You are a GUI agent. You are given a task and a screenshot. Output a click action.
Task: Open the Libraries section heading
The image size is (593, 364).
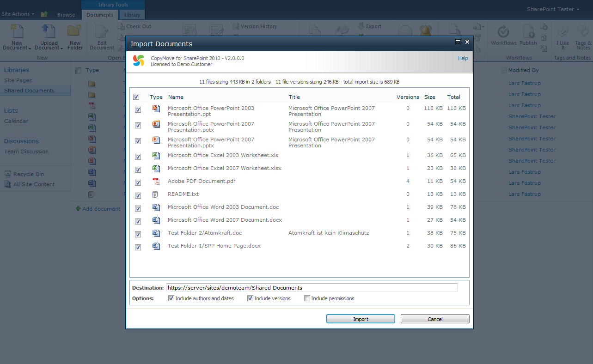pyautogui.click(x=17, y=70)
